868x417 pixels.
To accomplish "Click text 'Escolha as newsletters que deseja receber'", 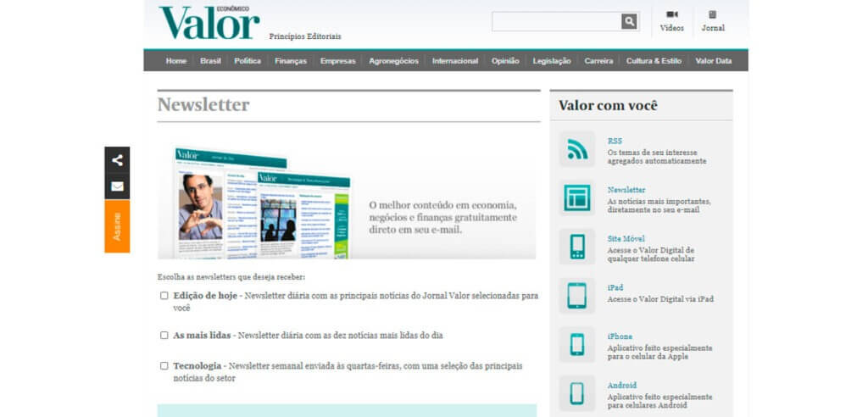I will tap(231, 276).
